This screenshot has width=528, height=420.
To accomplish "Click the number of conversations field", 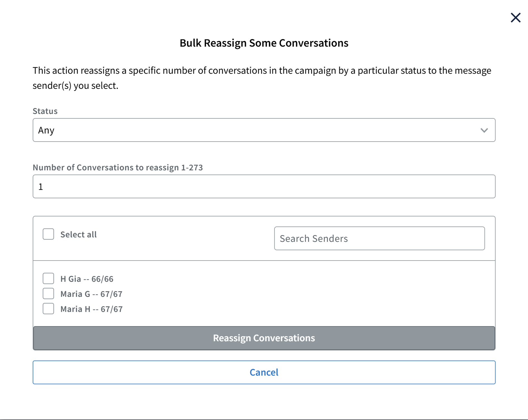I will tap(264, 186).
